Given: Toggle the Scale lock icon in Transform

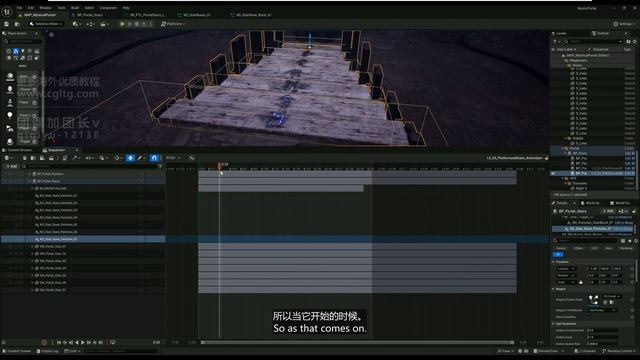Looking at the screenshot, I should [x=581, y=282].
